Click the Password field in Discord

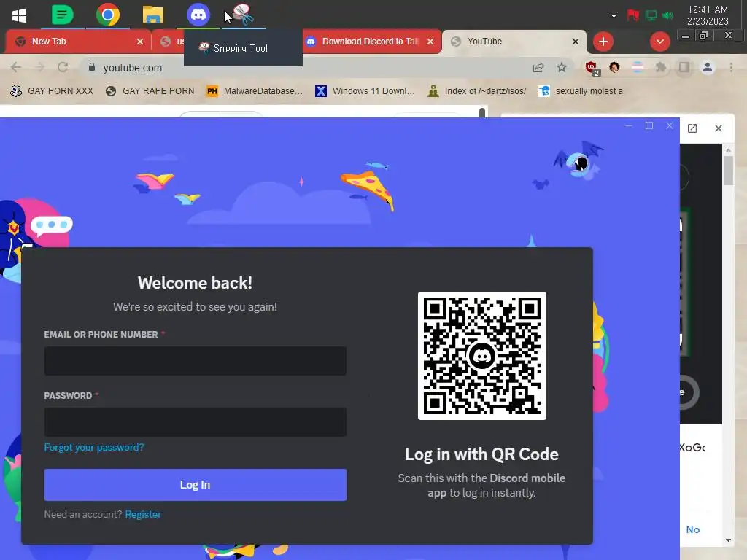(196, 422)
